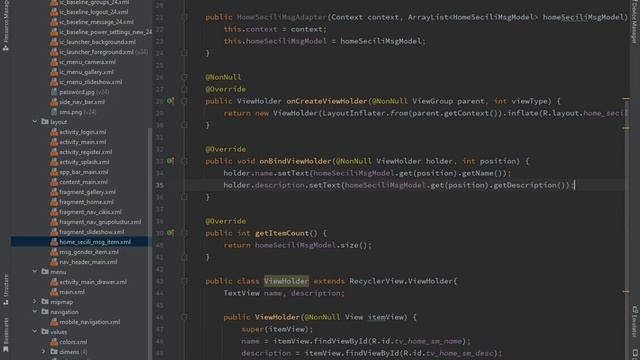Screen dimensions: 640x360
Task: Select fragment_nav_cikis.xml layout file
Action: 86,212
